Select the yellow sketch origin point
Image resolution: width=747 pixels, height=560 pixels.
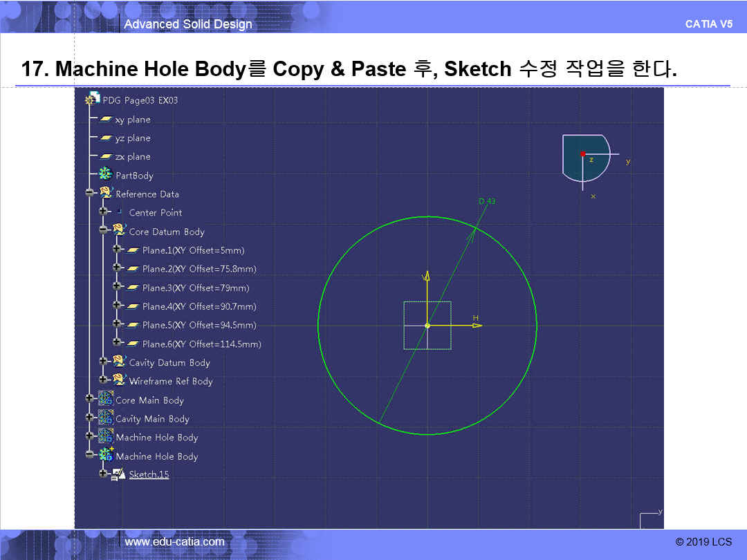coord(427,325)
